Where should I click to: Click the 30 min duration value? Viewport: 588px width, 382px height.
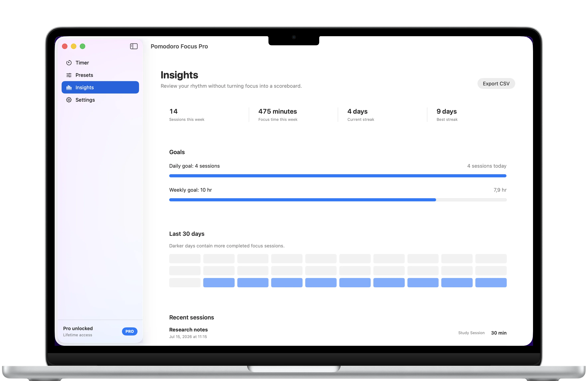[499, 333]
